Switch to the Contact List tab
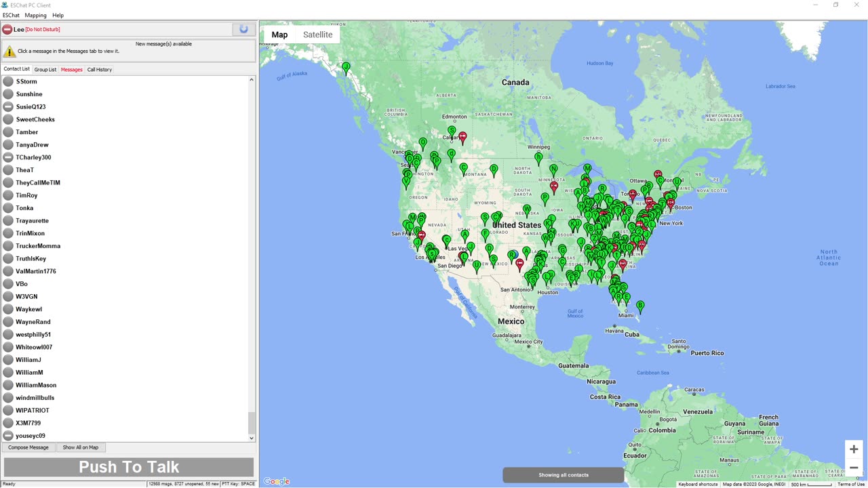 [17, 69]
